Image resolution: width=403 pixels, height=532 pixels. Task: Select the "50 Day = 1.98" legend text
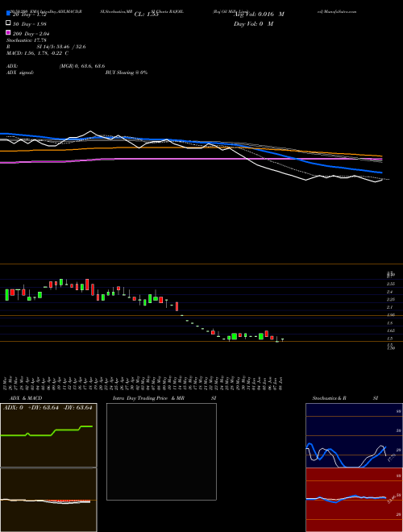pyautogui.click(x=30, y=23)
